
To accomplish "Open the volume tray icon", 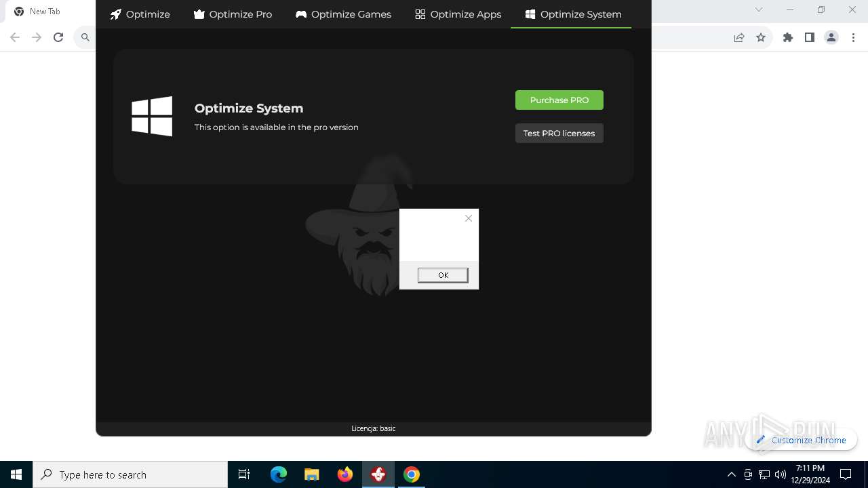I will click(x=781, y=474).
